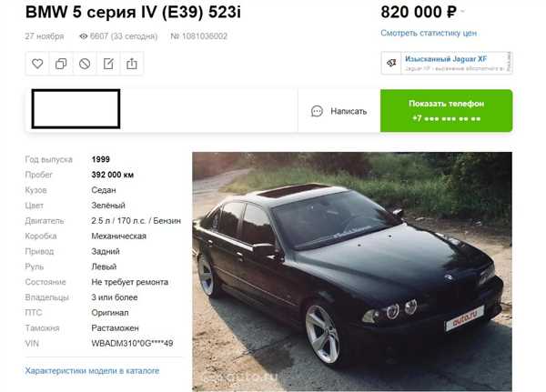This screenshot has height=392, width=546.
Task: Click the seller name box
Action: [x=76, y=109]
